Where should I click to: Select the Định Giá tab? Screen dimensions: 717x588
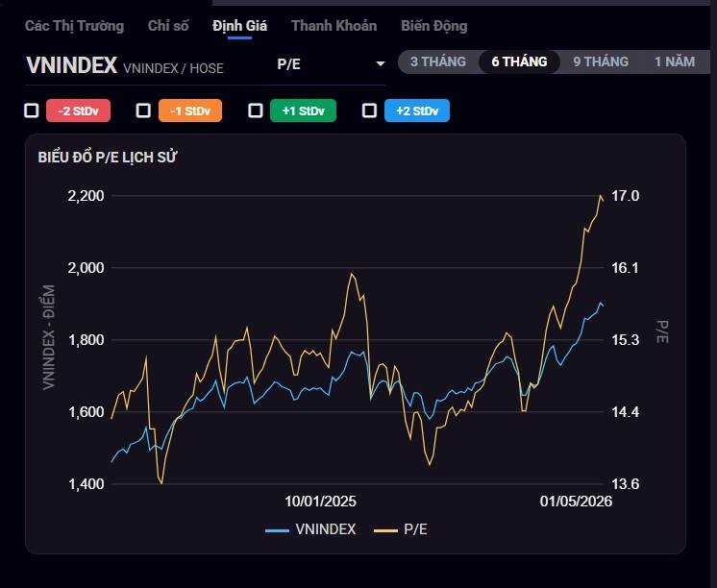tap(239, 26)
